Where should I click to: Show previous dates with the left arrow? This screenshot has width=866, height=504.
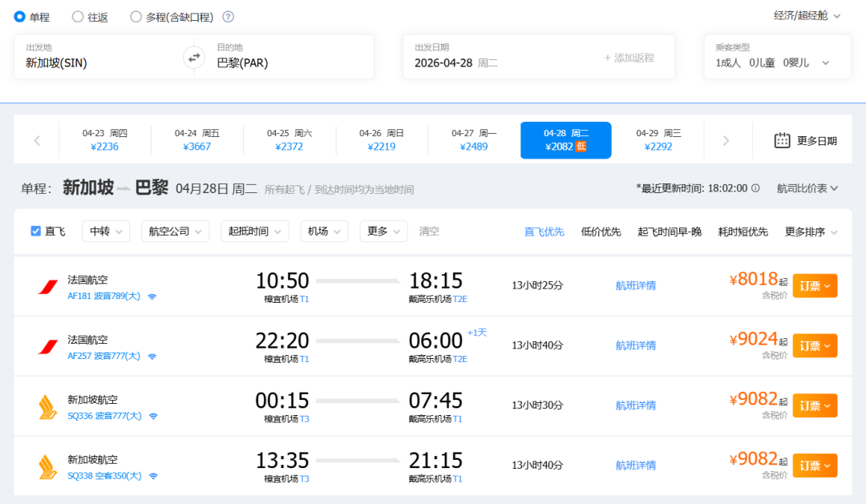pos(37,140)
